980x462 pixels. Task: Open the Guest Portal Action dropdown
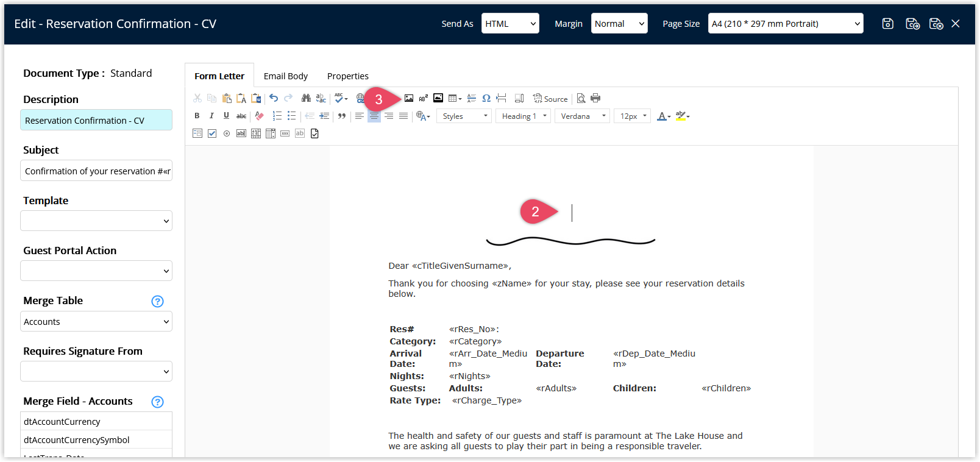[x=96, y=271]
